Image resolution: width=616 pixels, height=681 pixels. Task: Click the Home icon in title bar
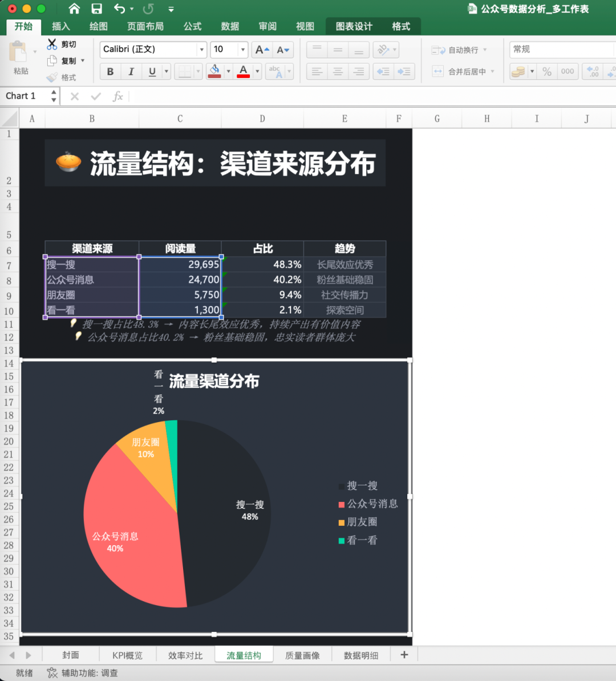pyautogui.click(x=74, y=9)
